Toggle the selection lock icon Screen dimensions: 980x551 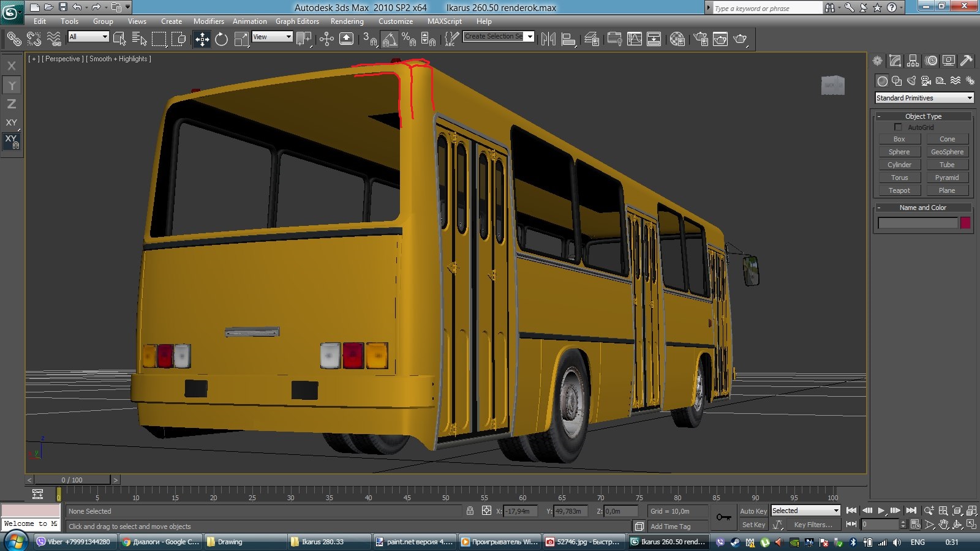click(x=470, y=511)
